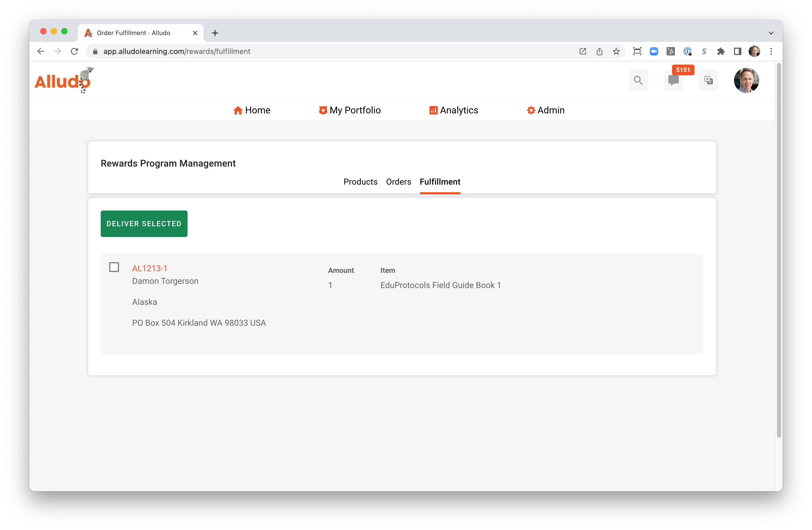The height and width of the screenshot is (530, 812).
Task: Open order details via the AL1213-1 link
Action: [149, 268]
